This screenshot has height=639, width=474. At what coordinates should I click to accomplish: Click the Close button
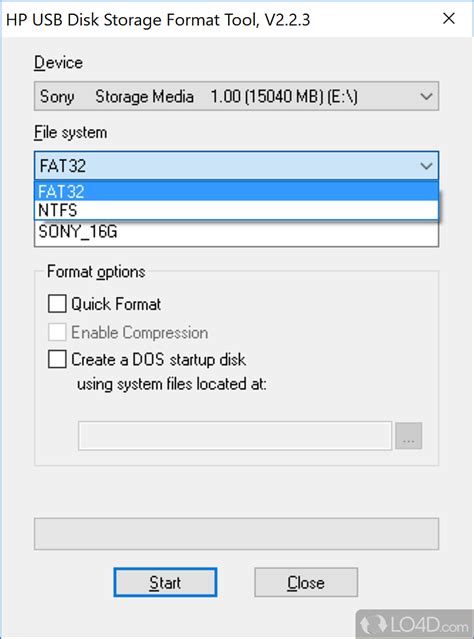[x=306, y=582]
